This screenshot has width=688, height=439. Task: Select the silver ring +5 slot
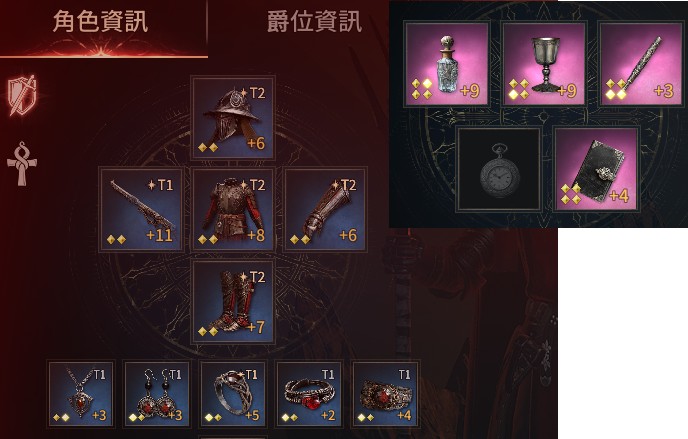(x=233, y=394)
